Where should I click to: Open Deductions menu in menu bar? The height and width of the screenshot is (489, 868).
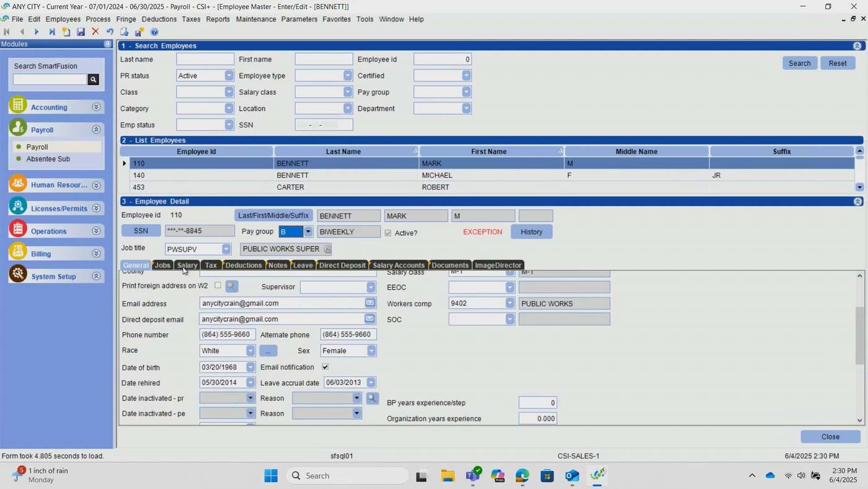[x=159, y=19]
